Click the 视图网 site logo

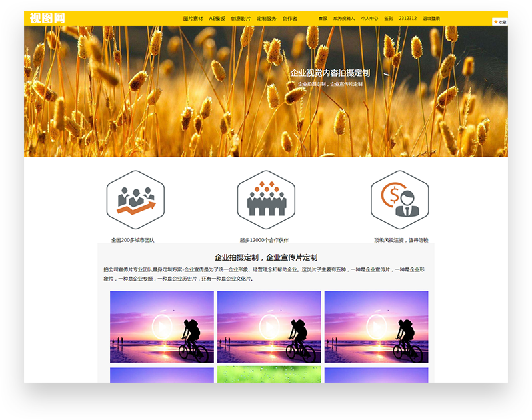[x=47, y=18]
